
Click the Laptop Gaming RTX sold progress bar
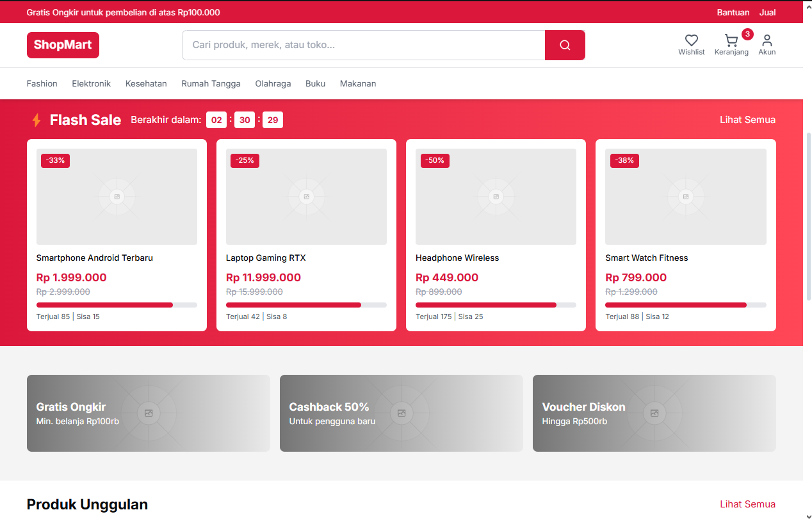point(306,305)
